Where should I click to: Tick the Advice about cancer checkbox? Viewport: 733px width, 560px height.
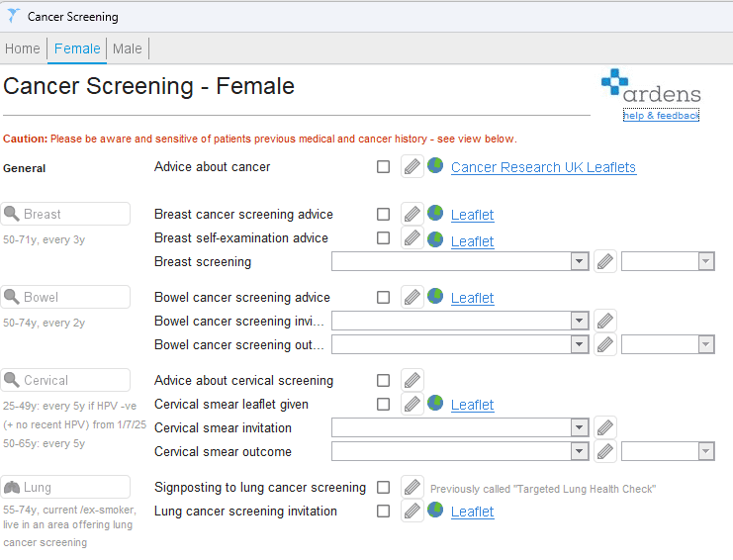pyautogui.click(x=383, y=166)
